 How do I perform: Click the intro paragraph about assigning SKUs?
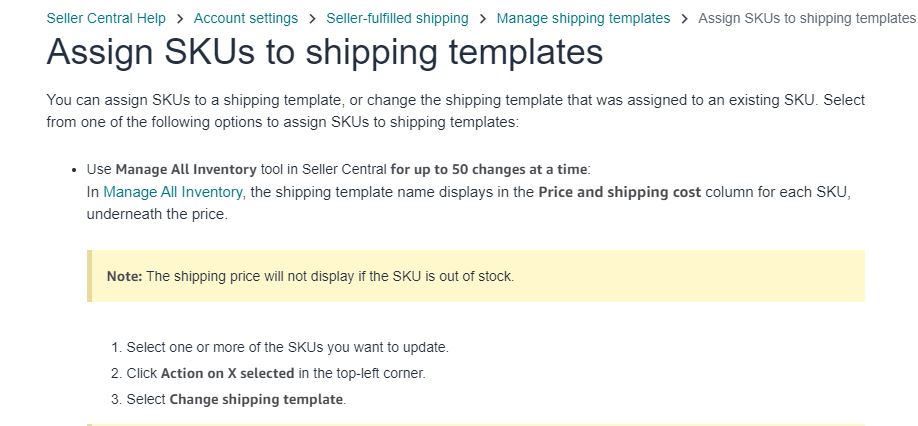click(x=455, y=111)
